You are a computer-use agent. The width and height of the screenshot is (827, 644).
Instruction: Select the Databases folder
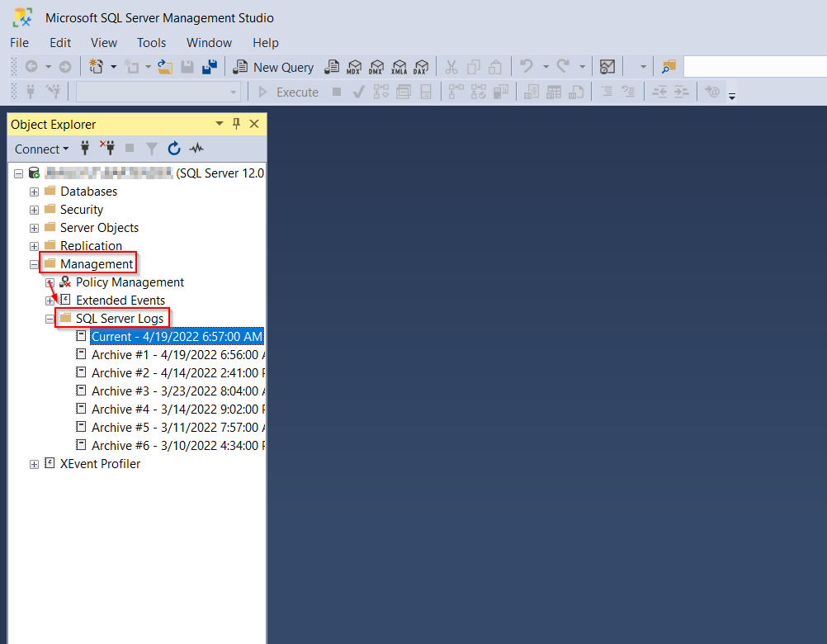pyautogui.click(x=88, y=191)
